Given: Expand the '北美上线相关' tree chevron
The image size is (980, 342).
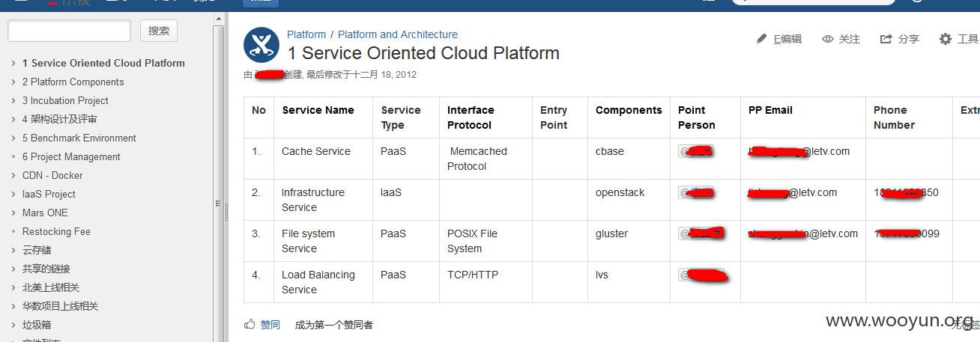Looking at the screenshot, I should (x=13, y=288).
